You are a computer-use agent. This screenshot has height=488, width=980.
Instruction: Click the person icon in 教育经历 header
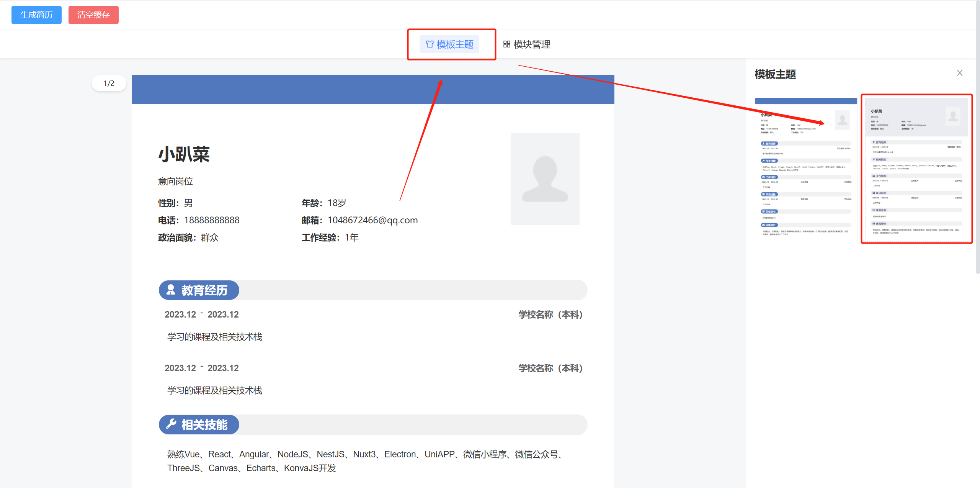pyautogui.click(x=171, y=290)
